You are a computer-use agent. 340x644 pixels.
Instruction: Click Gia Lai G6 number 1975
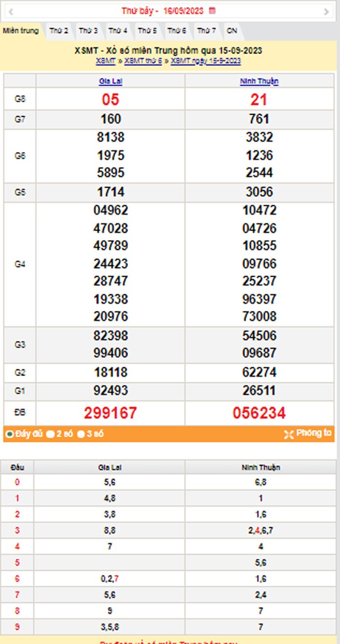pyautogui.click(x=111, y=156)
